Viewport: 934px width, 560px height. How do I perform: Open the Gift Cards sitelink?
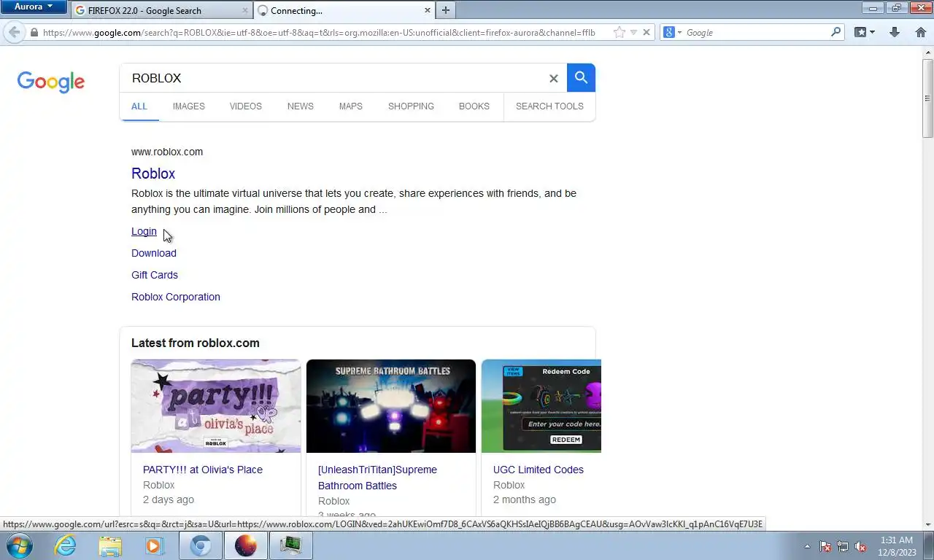[x=155, y=275]
